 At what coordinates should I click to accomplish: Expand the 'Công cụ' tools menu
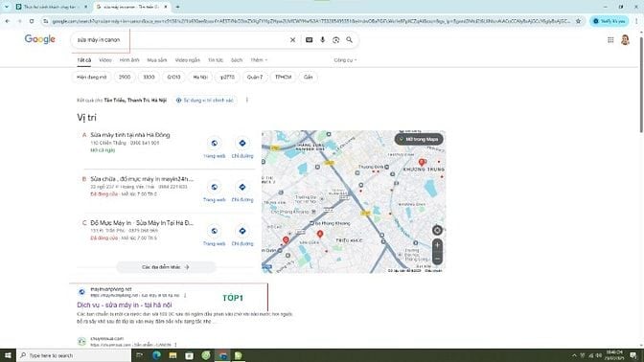(345, 60)
